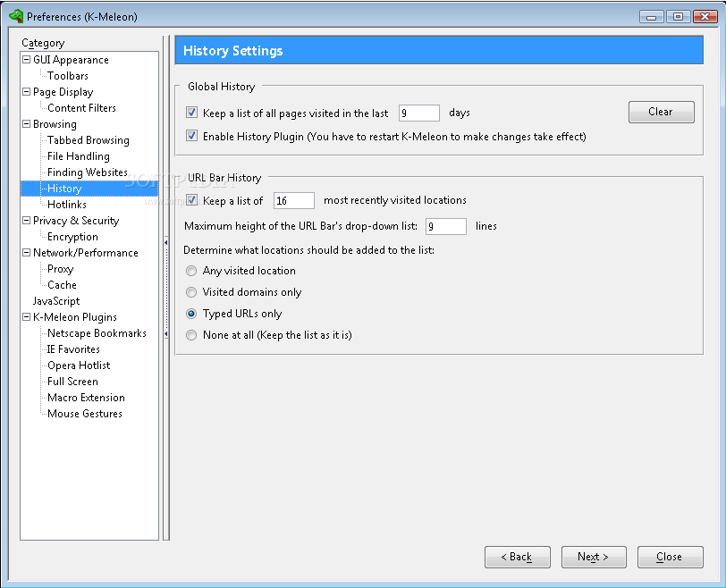Clear the global history with Clear button
The height and width of the screenshot is (588, 726).
tap(662, 112)
